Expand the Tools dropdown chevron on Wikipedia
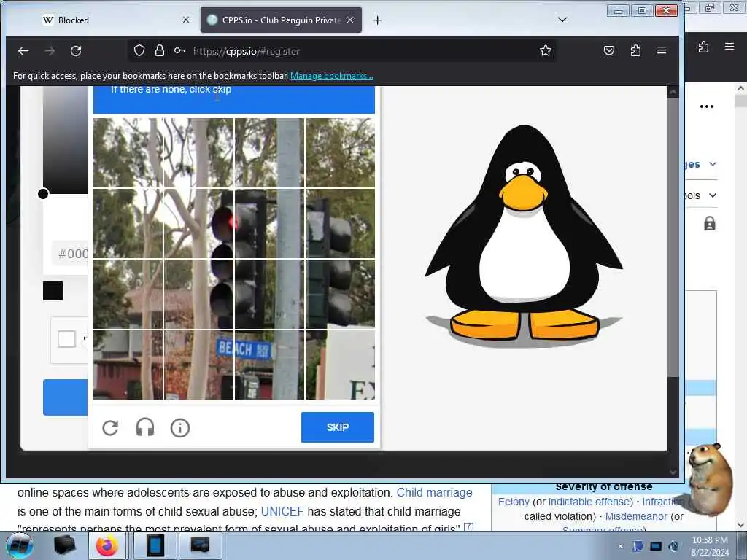 point(713,195)
